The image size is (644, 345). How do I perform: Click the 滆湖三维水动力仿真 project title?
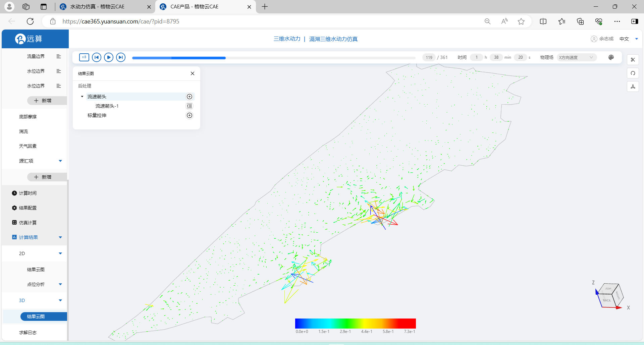click(x=333, y=39)
